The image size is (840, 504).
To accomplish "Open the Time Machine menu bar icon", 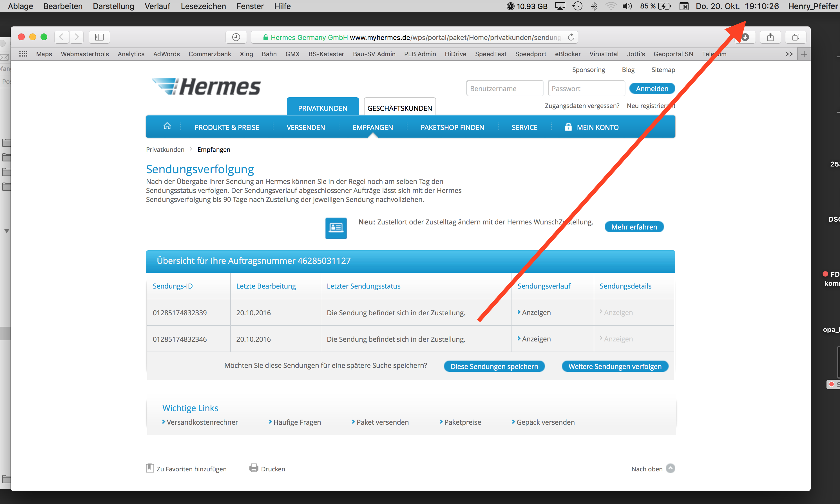I will 577,6.
